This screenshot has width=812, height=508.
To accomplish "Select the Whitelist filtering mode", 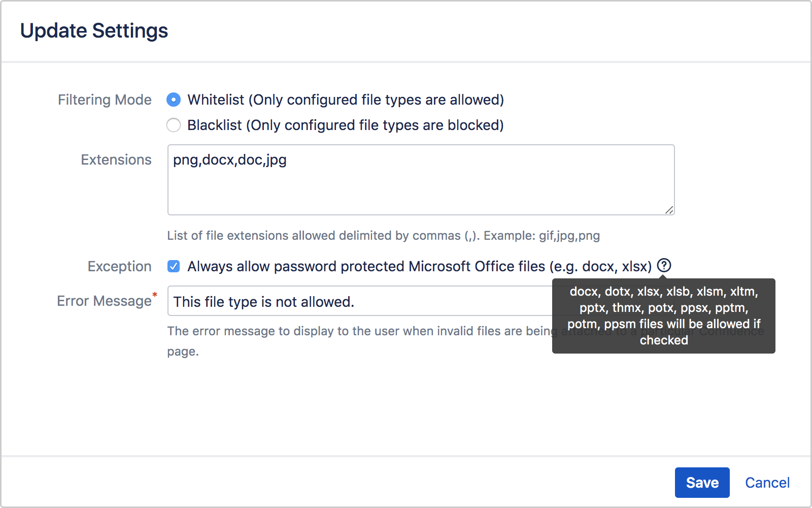I will tap(174, 100).
